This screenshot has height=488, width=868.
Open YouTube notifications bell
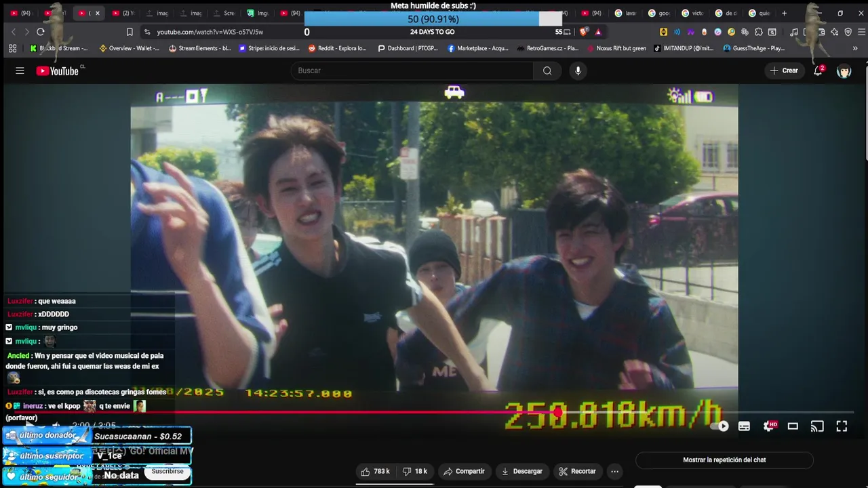point(818,70)
